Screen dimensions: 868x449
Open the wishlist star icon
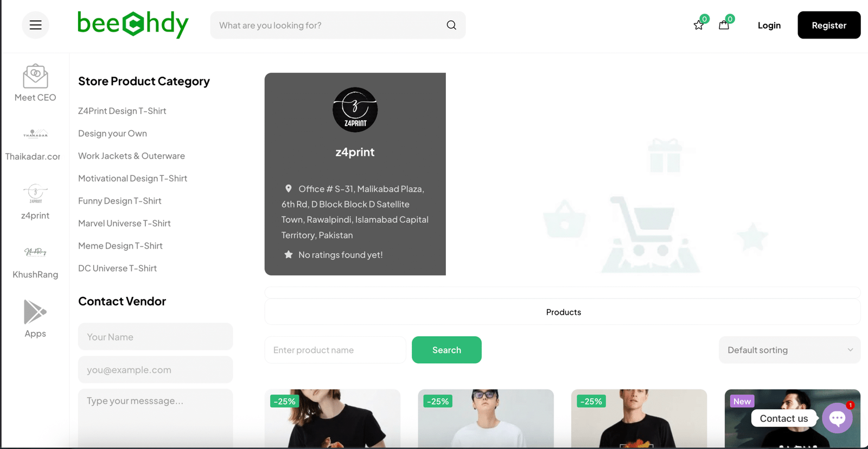point(699,25)
